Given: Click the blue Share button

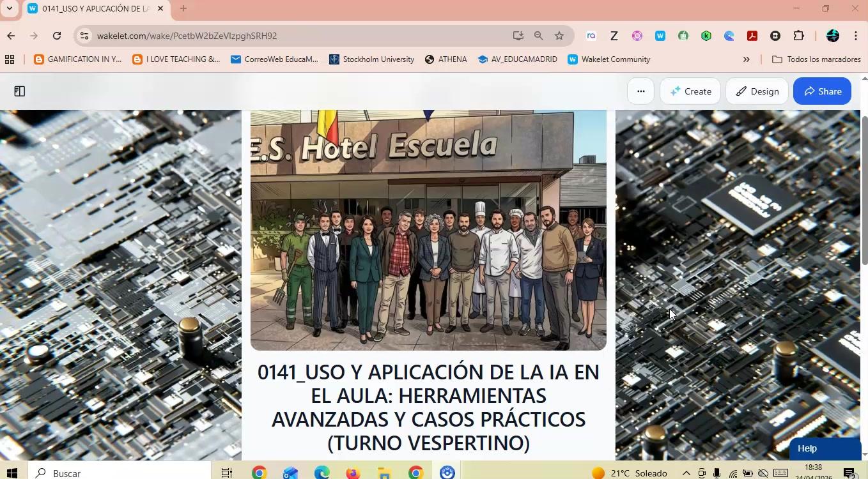Looking at the screenshot, I should point(822,91).
